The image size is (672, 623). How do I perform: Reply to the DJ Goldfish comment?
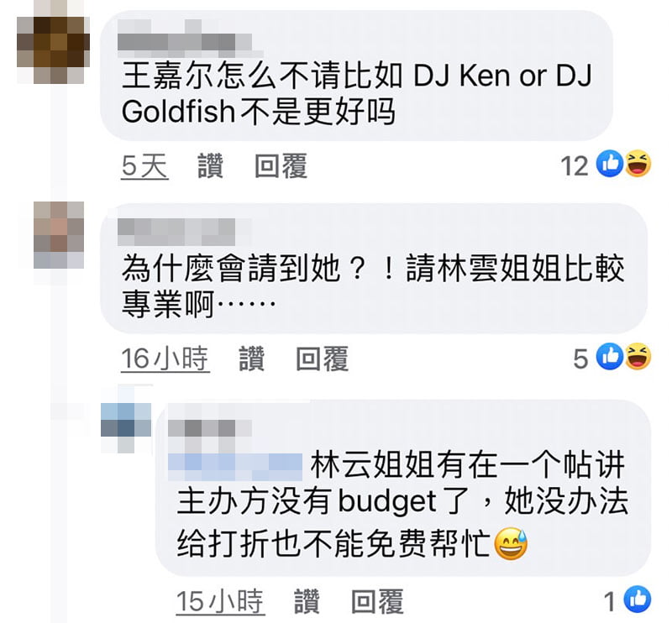tap(281, 165)
